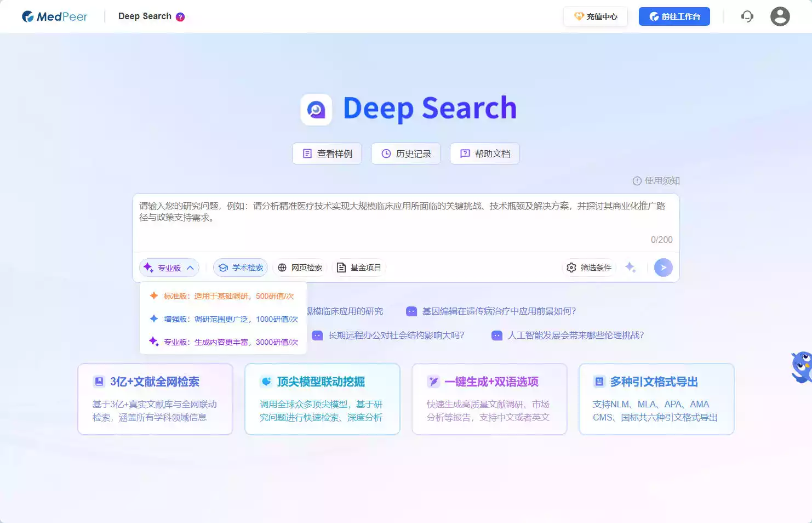Click the blue mascot assistant icon
Viewport: 812px width, 523px height.
pos(802,367)
